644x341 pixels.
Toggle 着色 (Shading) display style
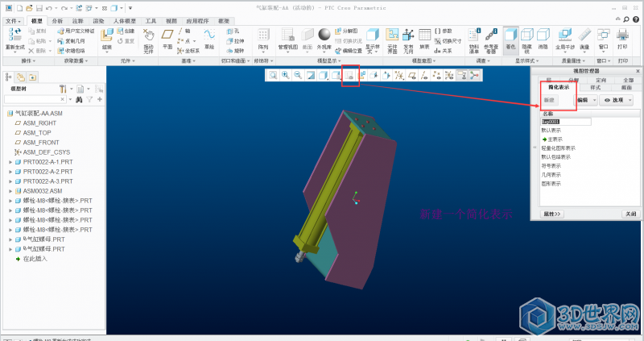[510, 37]
